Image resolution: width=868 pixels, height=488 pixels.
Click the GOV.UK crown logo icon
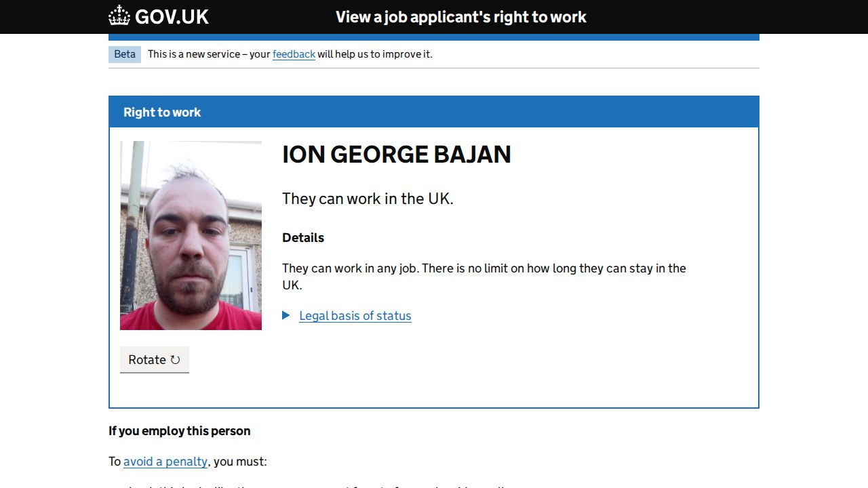[119, 16]
